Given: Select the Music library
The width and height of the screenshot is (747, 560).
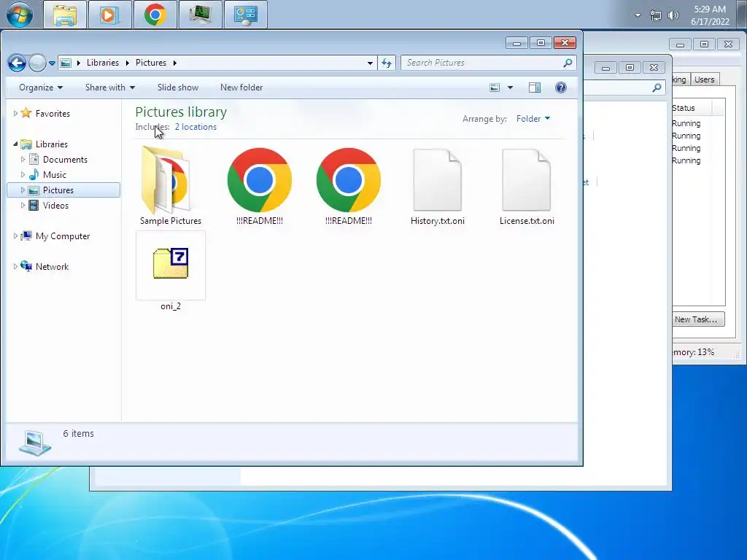Looking at the screenshot, I should [54, 175].
